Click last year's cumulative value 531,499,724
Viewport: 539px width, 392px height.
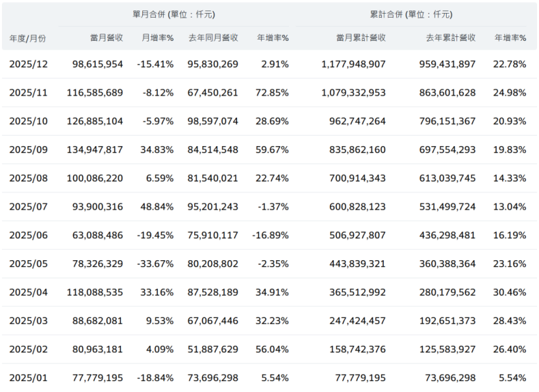click(x=444, y=207)
